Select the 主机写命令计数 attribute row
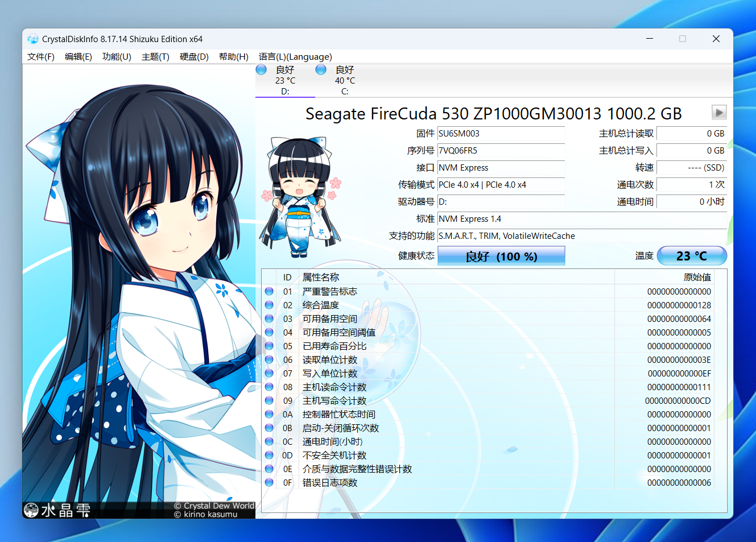The image size is (756, 542). click(488, 400)
